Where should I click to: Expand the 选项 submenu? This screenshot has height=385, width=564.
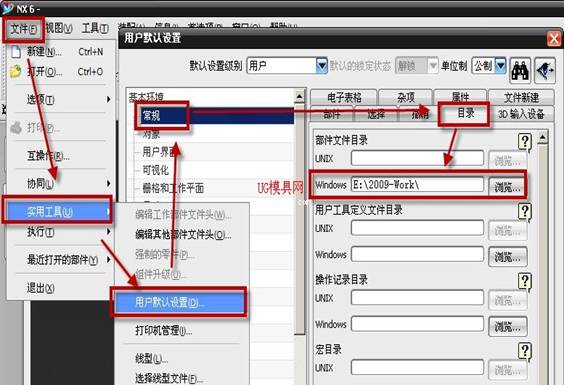point(108,99)
